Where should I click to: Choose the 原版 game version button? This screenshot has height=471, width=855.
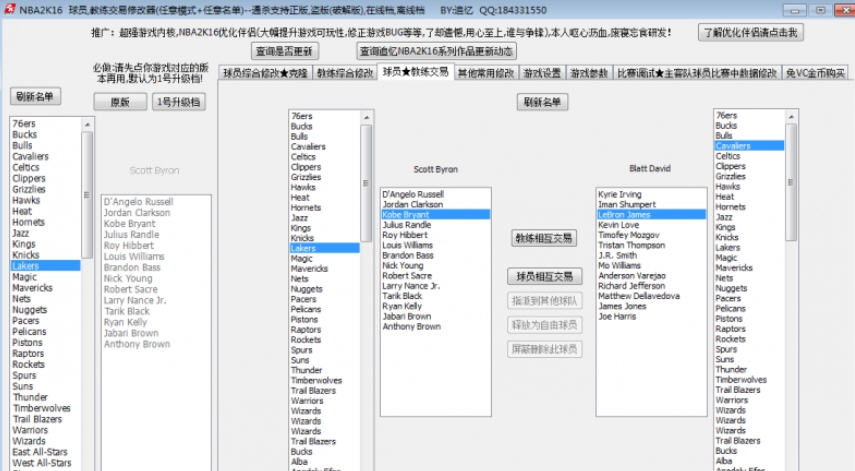[120, 102]
